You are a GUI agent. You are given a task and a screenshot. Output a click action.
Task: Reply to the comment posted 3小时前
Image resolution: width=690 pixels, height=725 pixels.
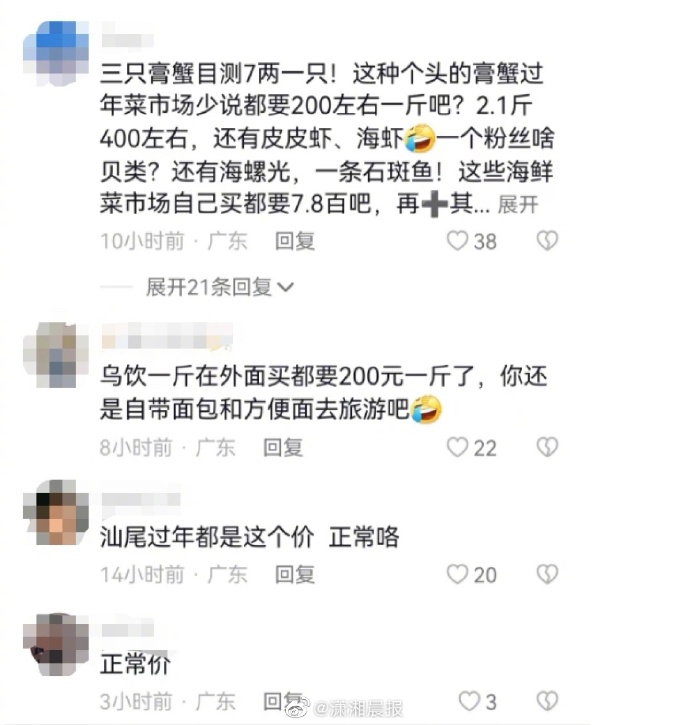click(x=283, y=701)
